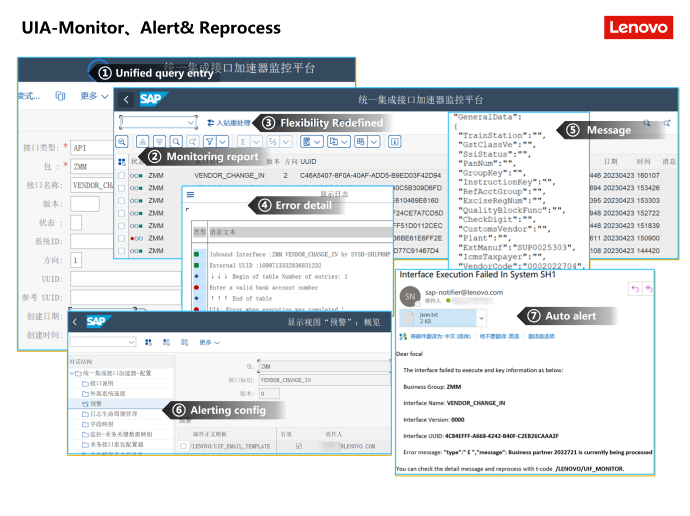This screenshot has width=690, height=516.
Task: Click the 'Enter a valid bank account number' message
Action: click(x=264, y=287)
